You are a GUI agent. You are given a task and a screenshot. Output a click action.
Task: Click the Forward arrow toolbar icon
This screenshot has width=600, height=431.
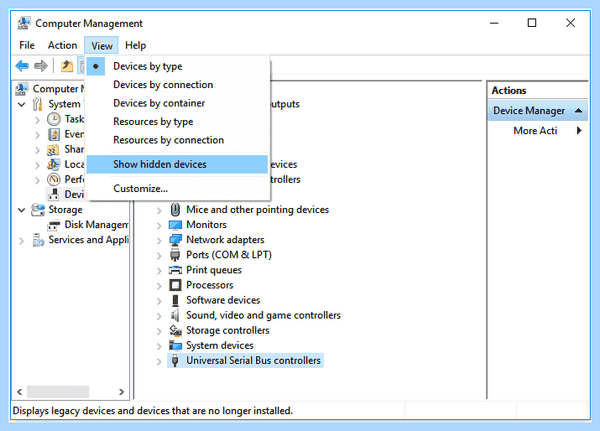(41, 66)
